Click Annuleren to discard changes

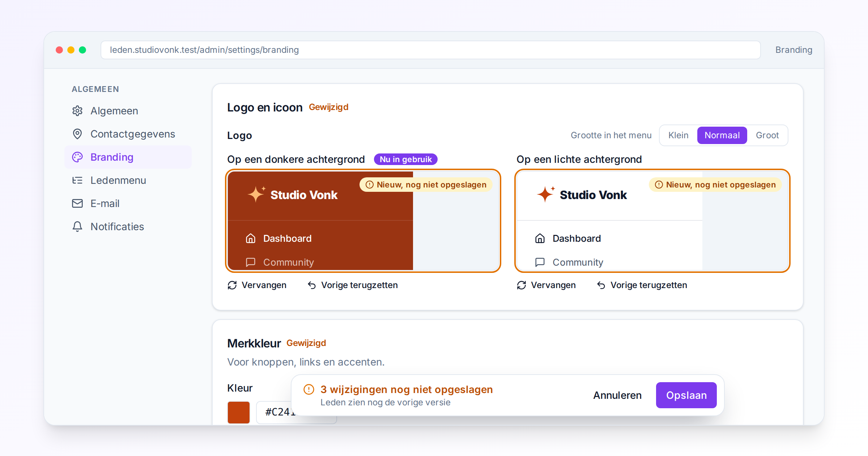coord(617,395)
